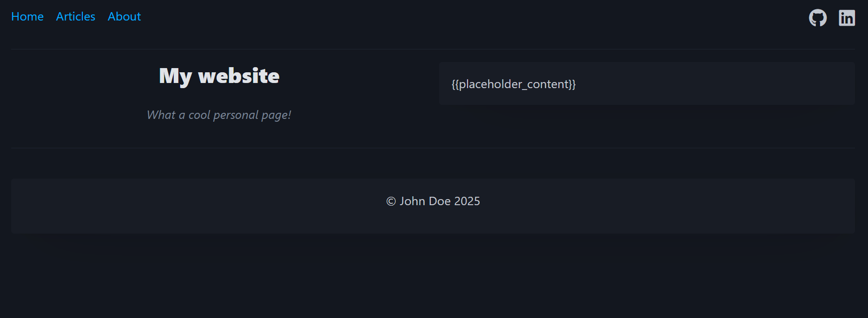Click the word "website" in the title
This screenshot has height=318, width=868.
239,76
